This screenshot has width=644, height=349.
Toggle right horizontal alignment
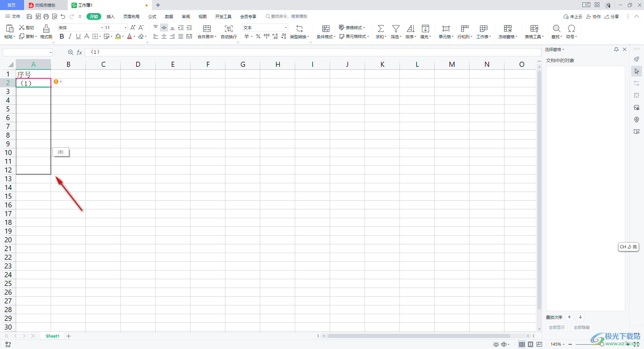coord(172,36)
